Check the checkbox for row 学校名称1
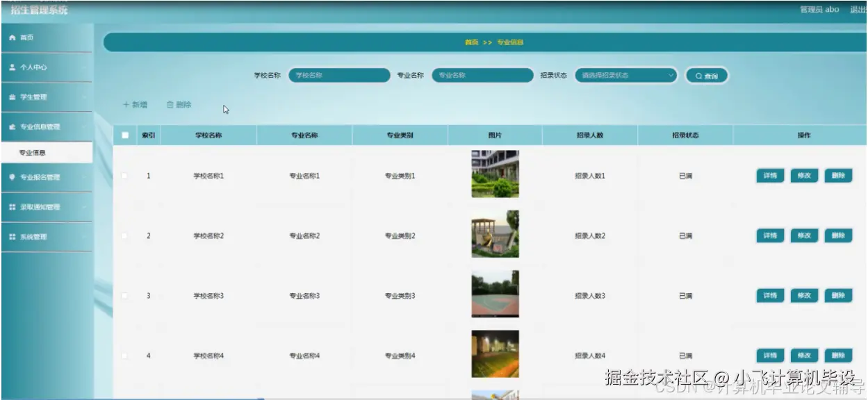868x400 pixels. pyautogui.click(x=125, y=176)
